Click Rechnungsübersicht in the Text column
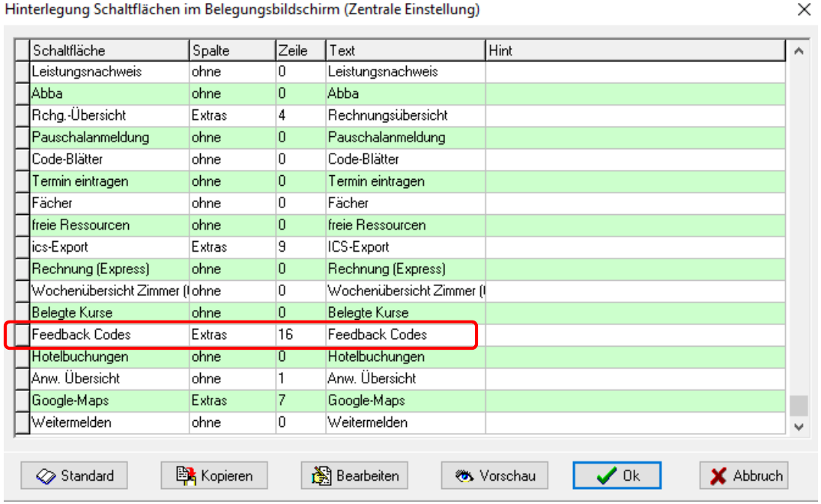 pos(405,115)
